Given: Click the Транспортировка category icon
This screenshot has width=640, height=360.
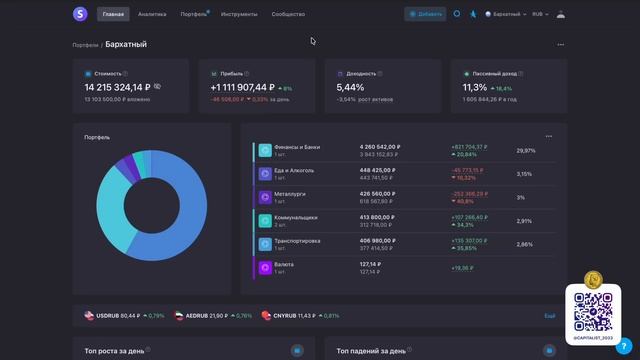Looking at the screenshot, I should click(x=265, y=244).
